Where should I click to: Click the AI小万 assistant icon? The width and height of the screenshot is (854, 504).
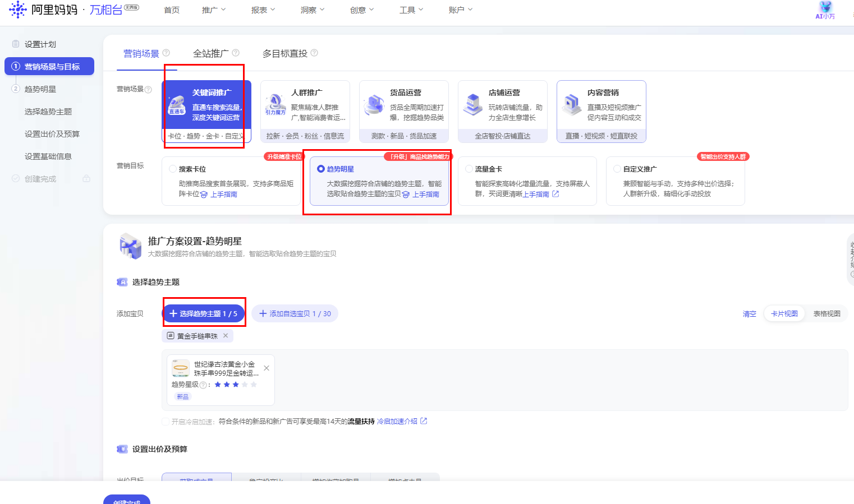pos(825,10)
